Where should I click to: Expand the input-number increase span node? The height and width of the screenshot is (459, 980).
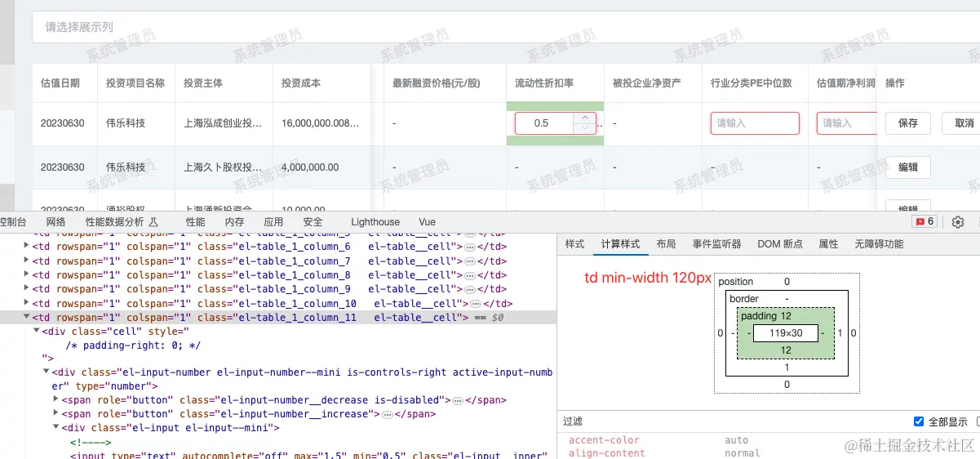[56, 414]
